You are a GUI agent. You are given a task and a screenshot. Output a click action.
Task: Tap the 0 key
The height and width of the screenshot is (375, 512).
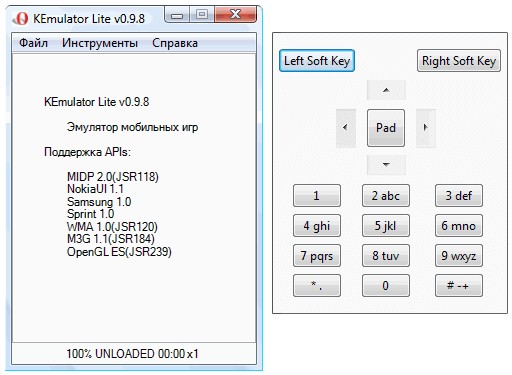(x=386, y=286)
